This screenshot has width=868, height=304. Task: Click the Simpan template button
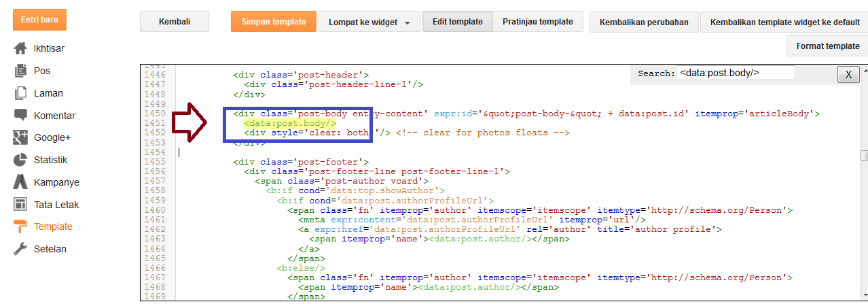(x=273, y=22)
